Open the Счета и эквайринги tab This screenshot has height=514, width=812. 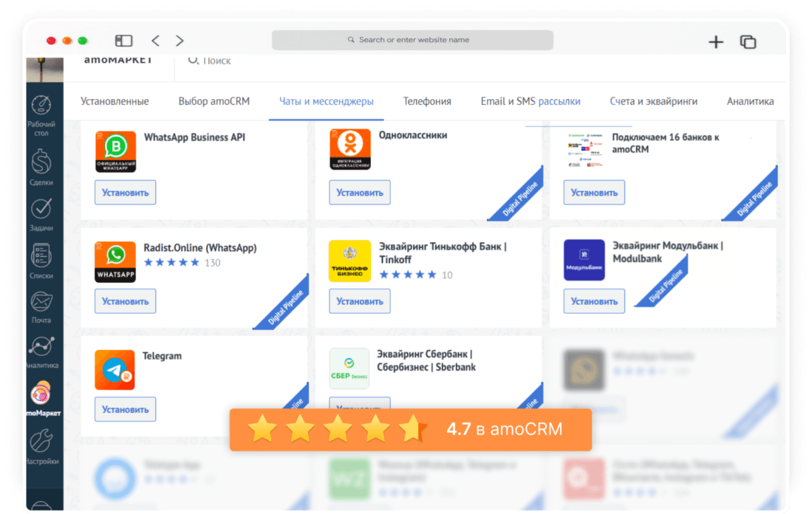(x=654, y=101)
